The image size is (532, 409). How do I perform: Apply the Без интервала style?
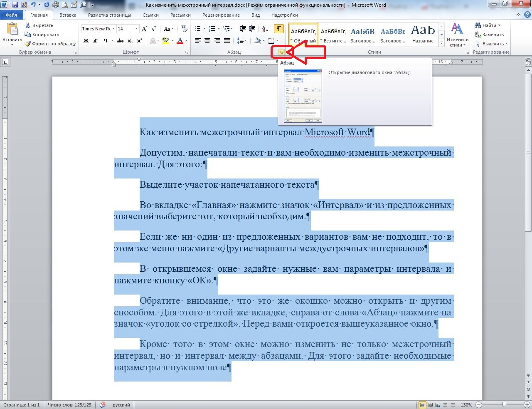[333, 35]
